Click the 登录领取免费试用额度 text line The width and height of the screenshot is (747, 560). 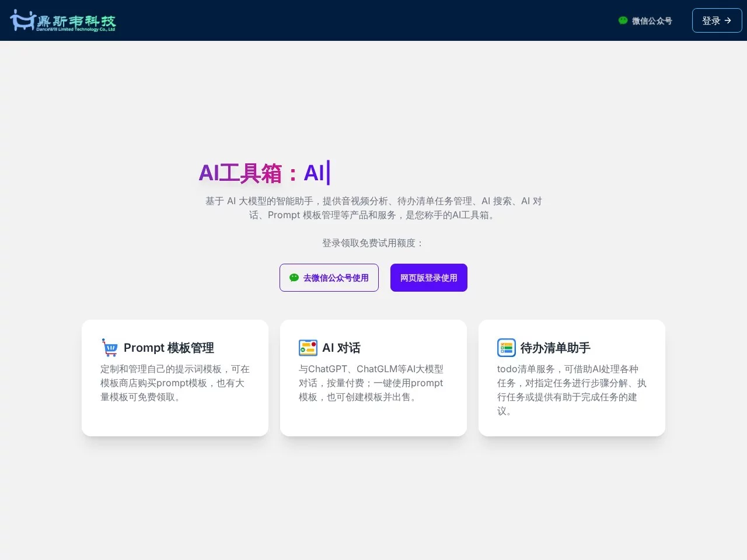(x=373, y=243)
